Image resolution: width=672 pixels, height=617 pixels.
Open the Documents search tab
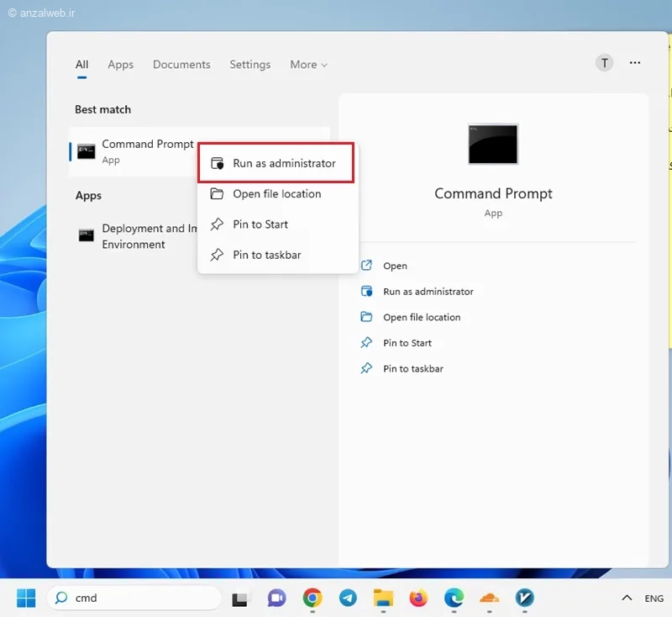point(181,65)
